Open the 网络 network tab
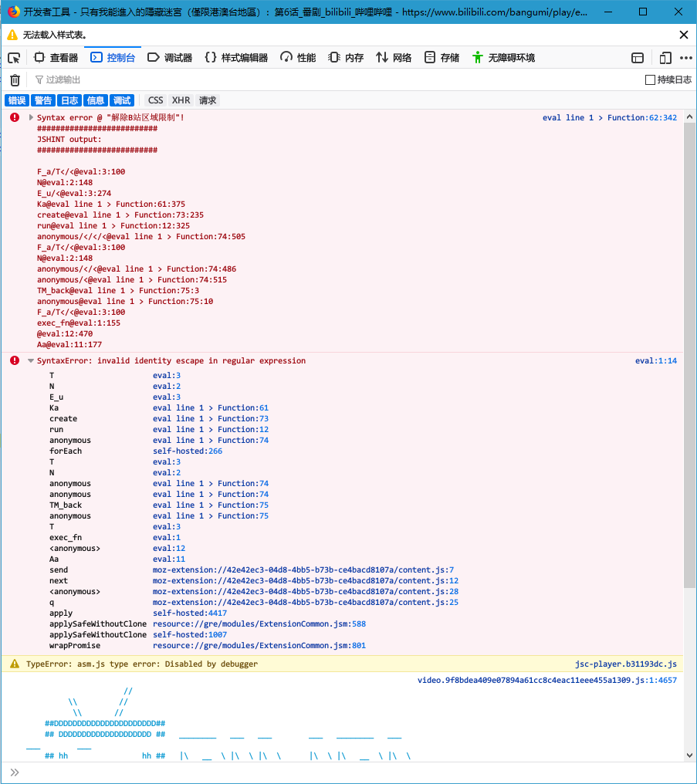 pos(394,58)
